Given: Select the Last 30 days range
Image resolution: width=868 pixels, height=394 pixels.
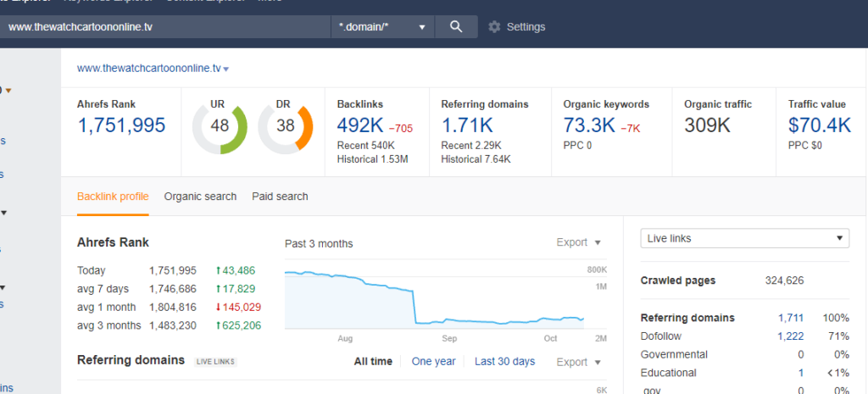Looking at the screenshot, I should coord(505,361).
